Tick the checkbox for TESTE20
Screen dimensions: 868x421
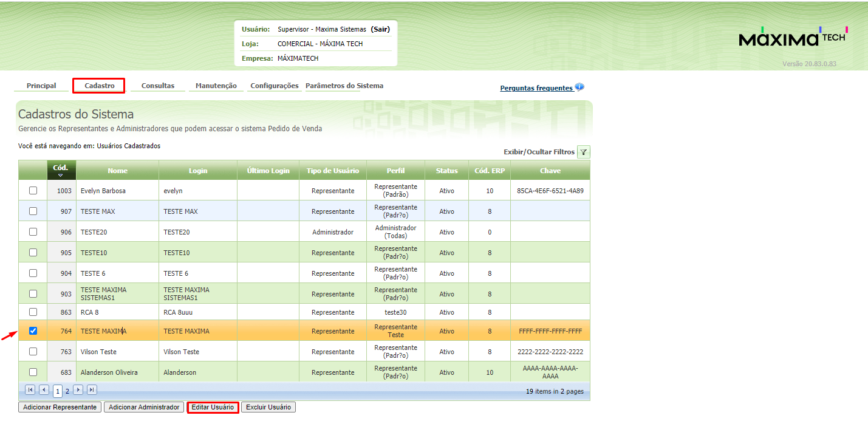[33, 231]
